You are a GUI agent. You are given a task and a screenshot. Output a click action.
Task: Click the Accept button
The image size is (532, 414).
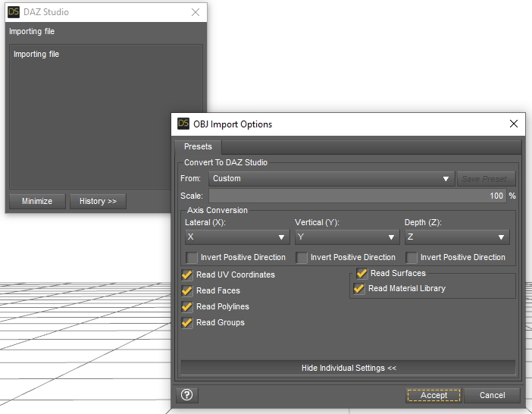433,395
